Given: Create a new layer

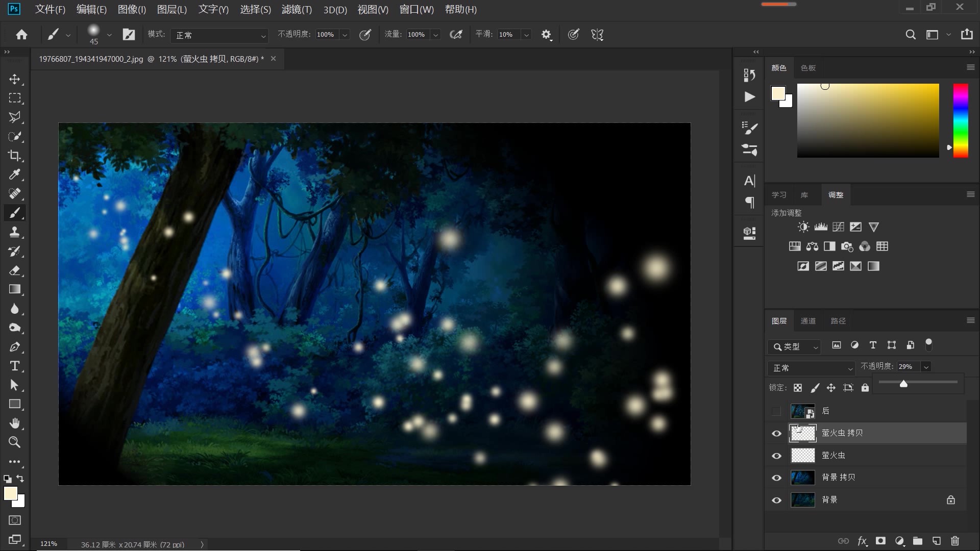Looking at the screenshot, I should coord(937,541).
